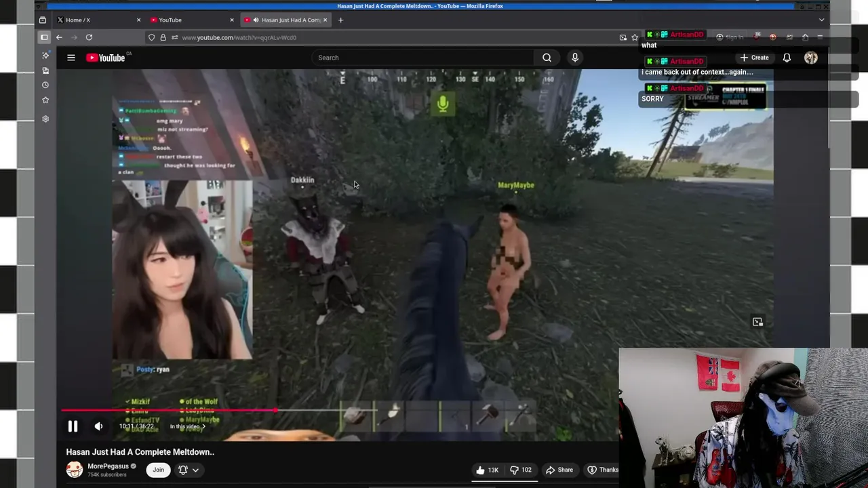Open AI chatbot sparkle sidebar icon
The height and width of the screenshot is (488, 868).
(x=45, y=56)
